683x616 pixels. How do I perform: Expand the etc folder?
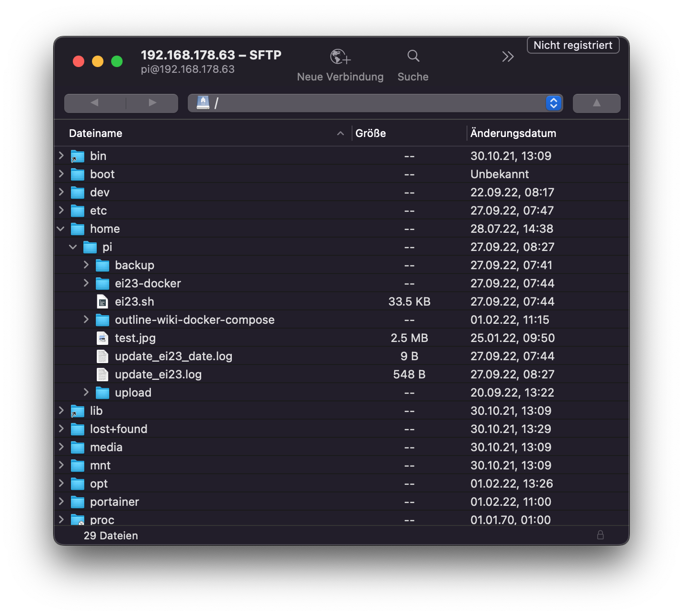61,210
